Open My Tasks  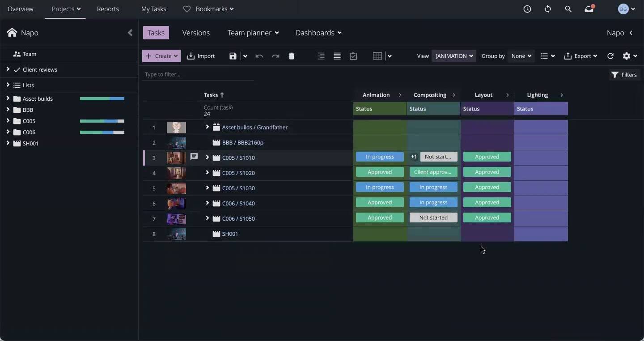tap(153, 9)
